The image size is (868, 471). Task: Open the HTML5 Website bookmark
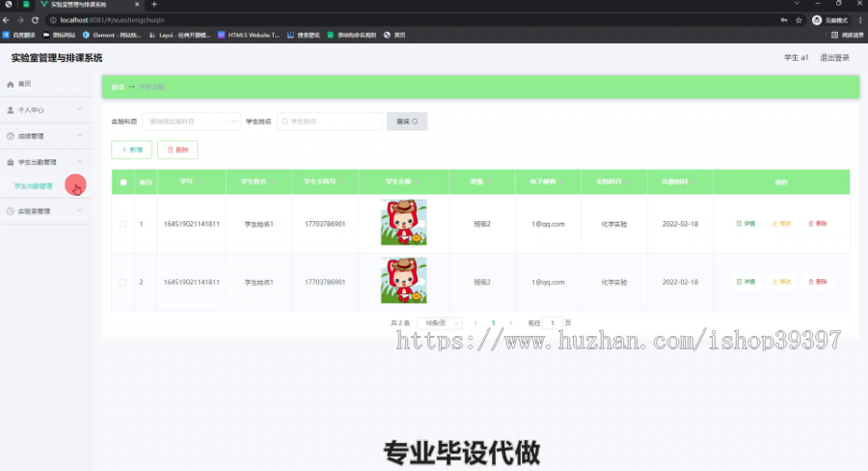click(249, 35)
